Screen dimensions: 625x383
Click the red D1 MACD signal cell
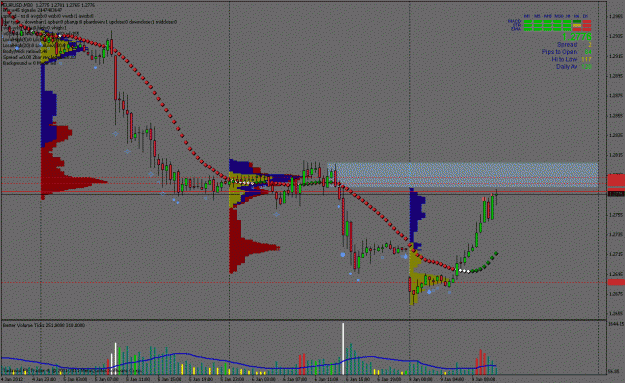pyautogui.click(x=587, y=22)
